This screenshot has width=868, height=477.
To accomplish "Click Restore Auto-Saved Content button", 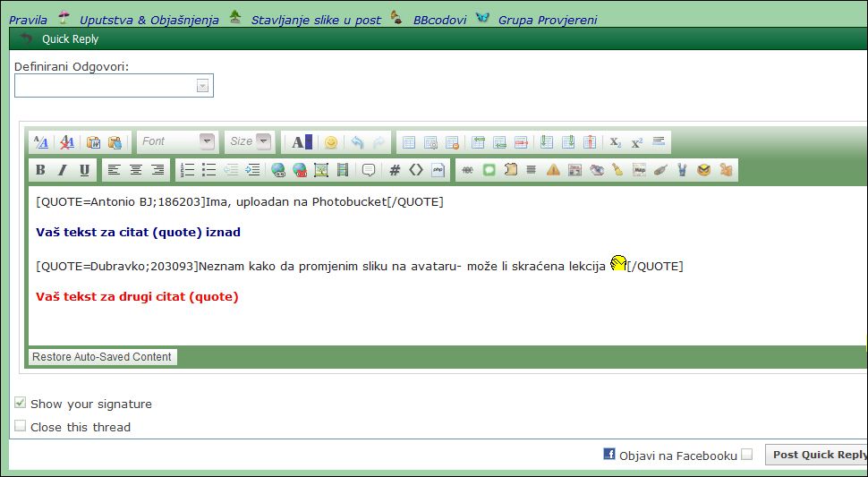I will click(x=102, y=357).
